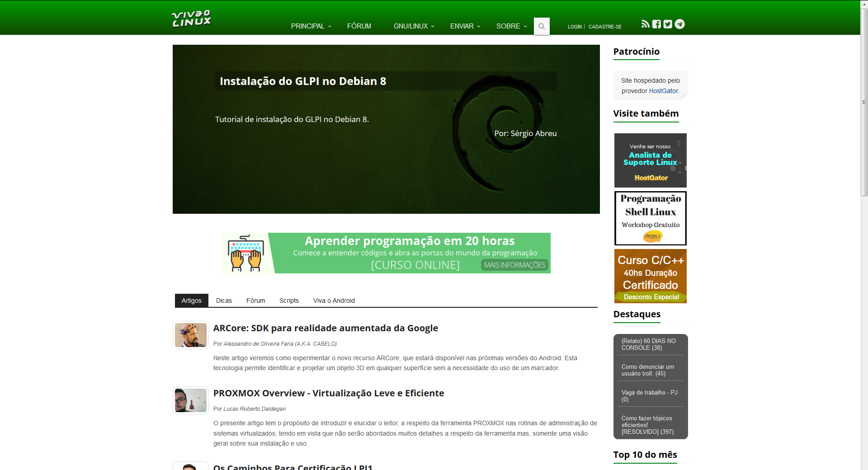Click the RSS feed icon

pyautogui.click(x=645, y=24)
